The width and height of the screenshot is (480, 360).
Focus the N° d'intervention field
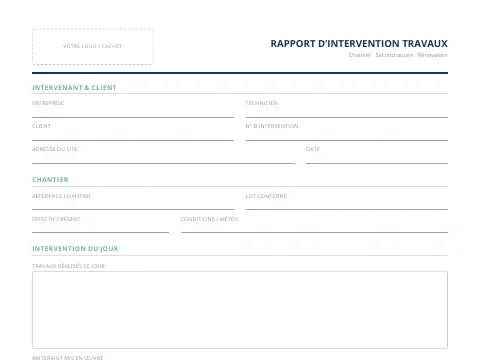click(347, 135)
